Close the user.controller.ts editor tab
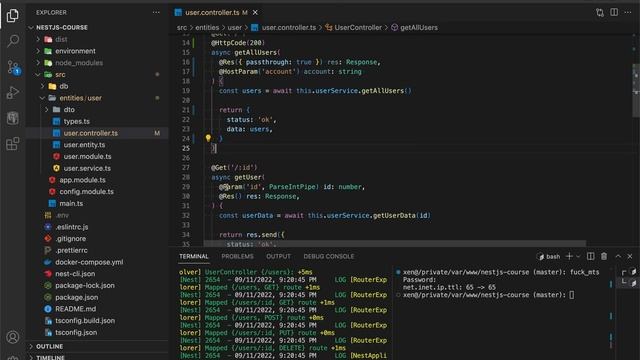Screen dimensions: 640x360 [255, 13]
